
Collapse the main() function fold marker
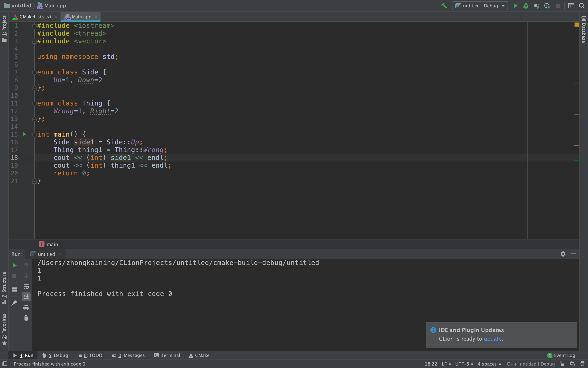[x=34, y=135]
